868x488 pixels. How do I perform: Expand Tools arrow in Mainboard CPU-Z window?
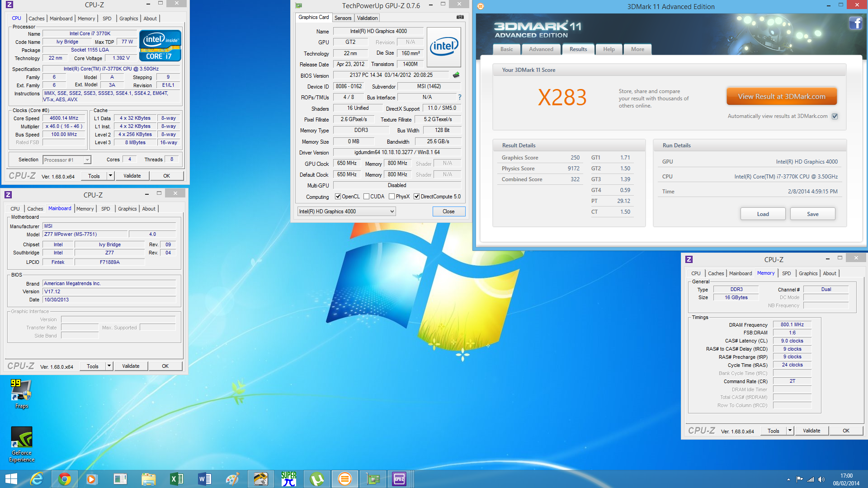108,366
